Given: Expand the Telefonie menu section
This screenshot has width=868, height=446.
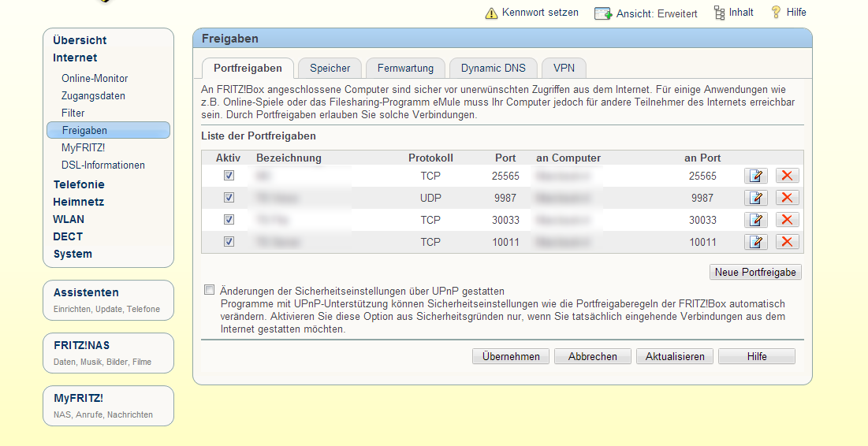Looking at the screenshot, I should pyautogui.click(x=78, y=184).
